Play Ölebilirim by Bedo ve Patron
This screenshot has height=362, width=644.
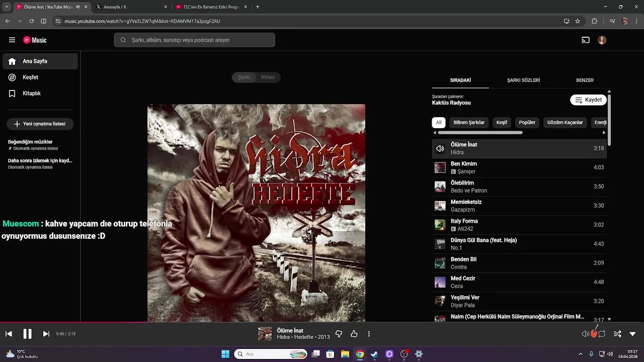pyautogui.click(x=519, y=187)
